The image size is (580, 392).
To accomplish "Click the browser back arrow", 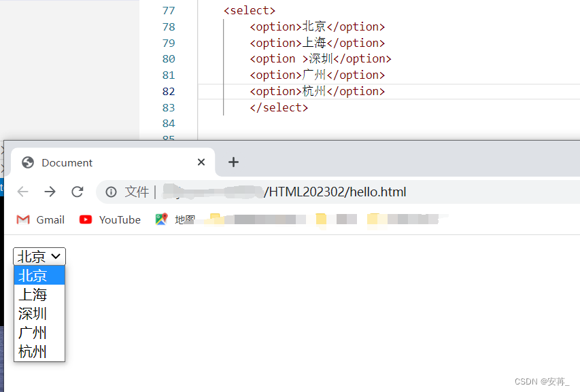I will point(23,192).
